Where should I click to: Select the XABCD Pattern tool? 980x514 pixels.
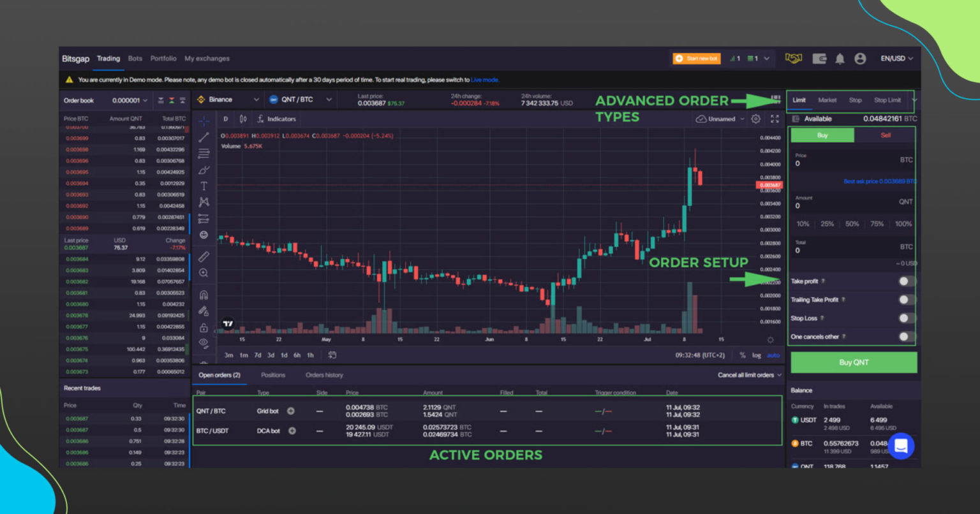(x=204, y=202)
